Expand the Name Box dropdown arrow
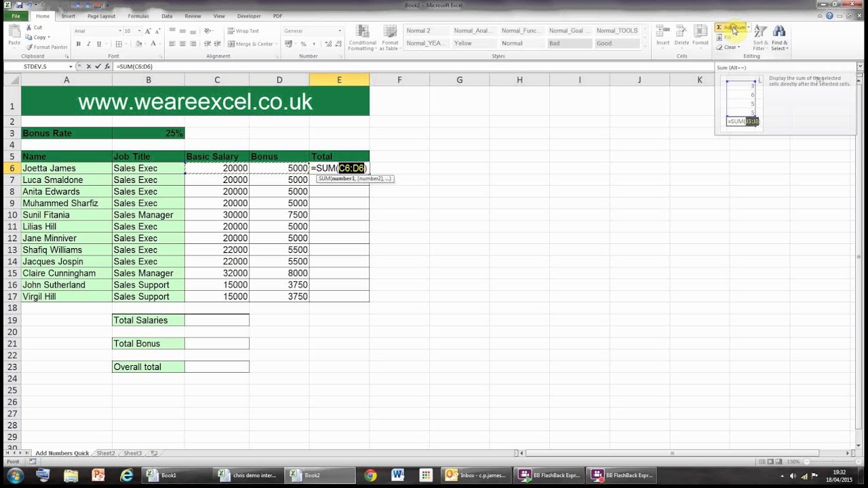 pos(71,66)
